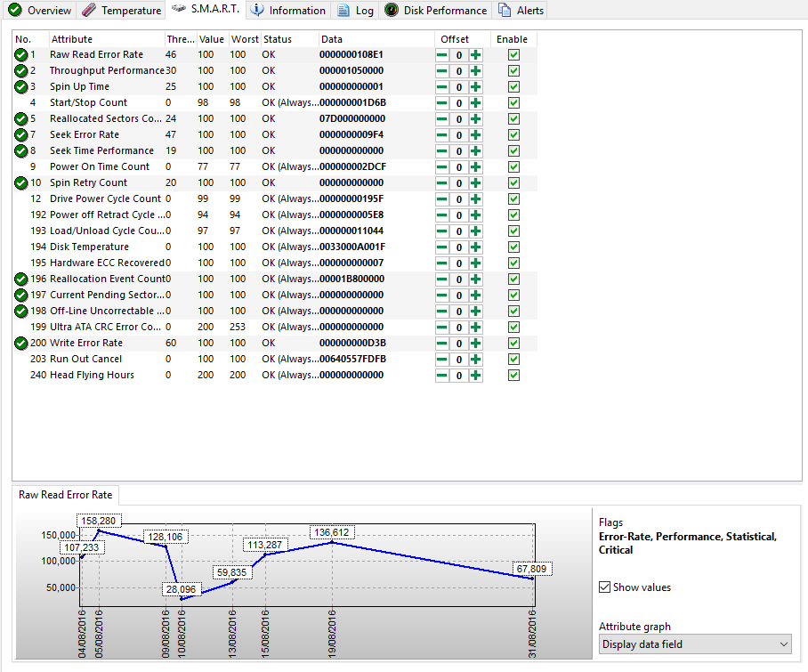This screenshot has width=808, height=672.
Task: Increase offset for Hardware ECC Recovered
Action: pos(475,263)
